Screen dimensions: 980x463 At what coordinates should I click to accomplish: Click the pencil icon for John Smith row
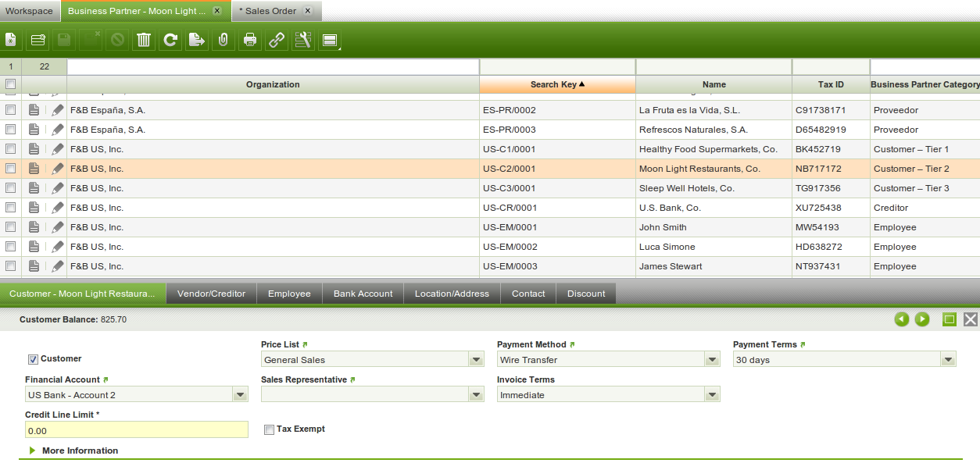click(x=57, y=227)
